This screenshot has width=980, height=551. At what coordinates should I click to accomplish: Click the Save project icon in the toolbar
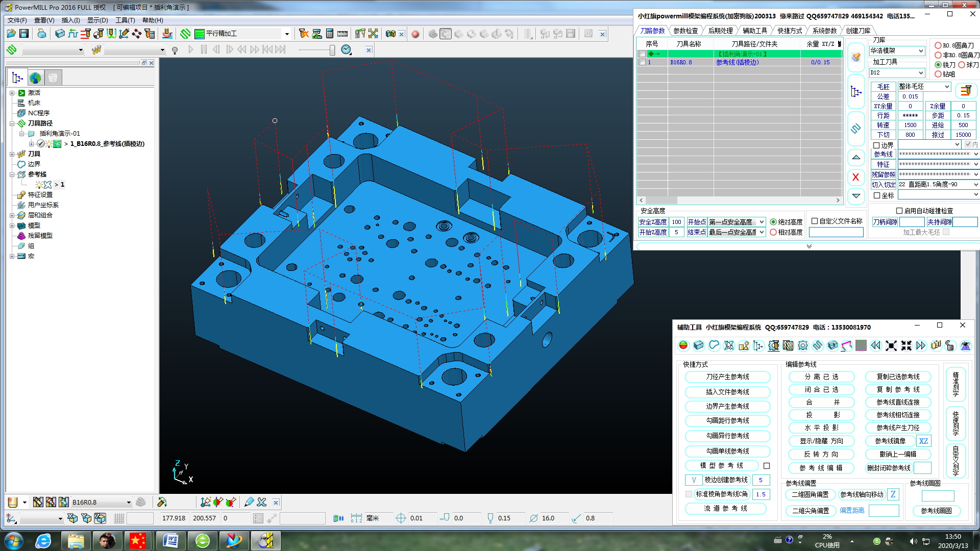pos(24,34)
